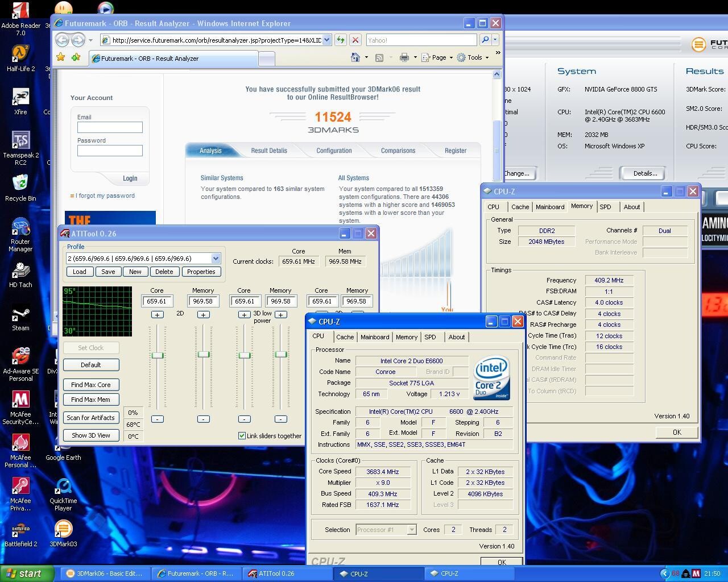Screen dimensions: 728x582
Task: Click Find Max Mem in ATITool
Action: click(91, 400)
